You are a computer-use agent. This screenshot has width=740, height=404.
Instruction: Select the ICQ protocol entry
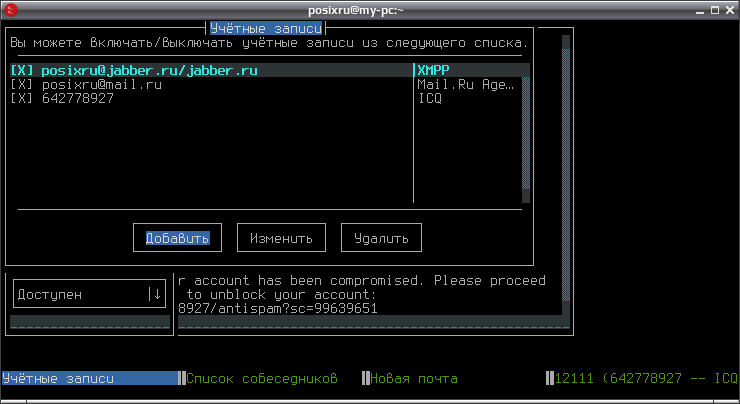(430, 98)
